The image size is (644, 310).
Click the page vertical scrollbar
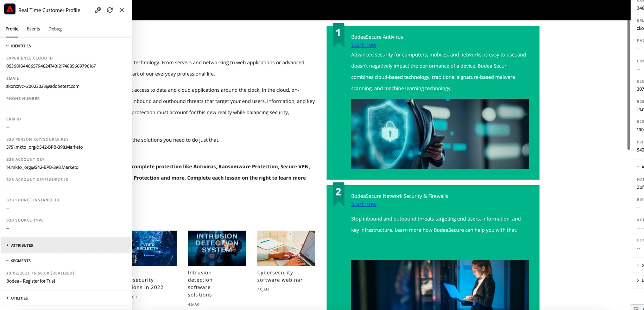629,84
